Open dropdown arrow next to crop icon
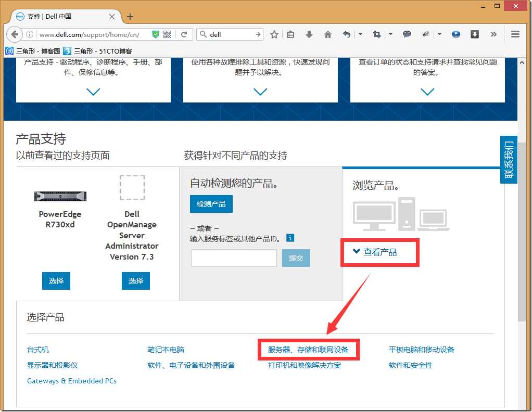 coord(390,34)
